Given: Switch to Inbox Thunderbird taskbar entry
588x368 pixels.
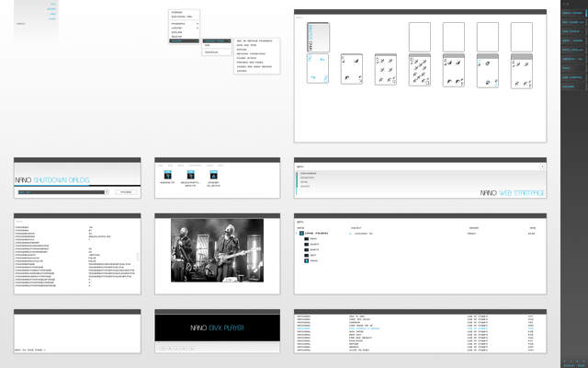Looking at the screenshot, I should (x=573, y=40).
